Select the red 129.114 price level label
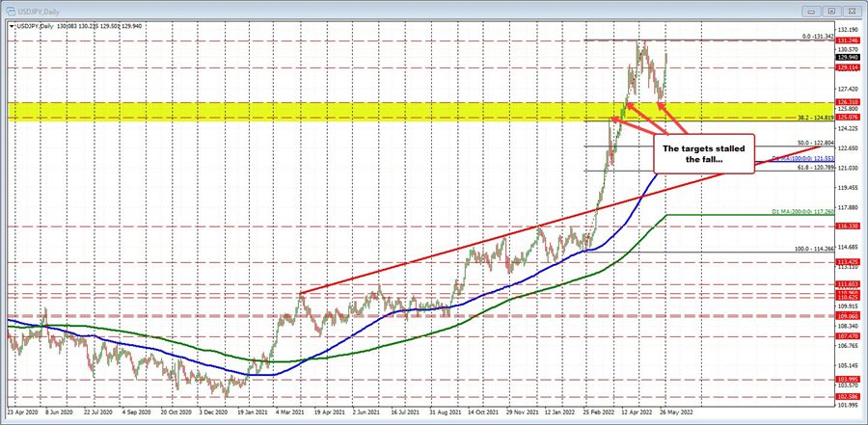The image size is (868, 425). [x=848, y=66]
